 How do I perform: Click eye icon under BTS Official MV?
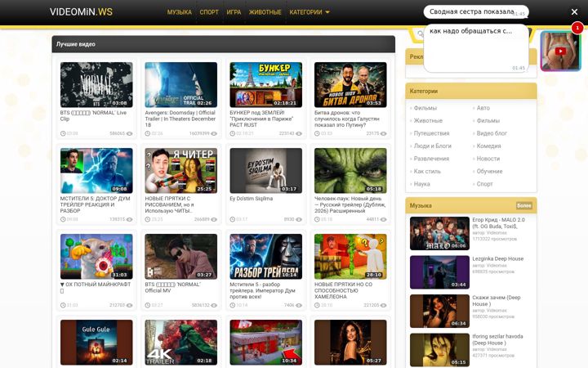pyautogui.click(x=214, y=305)
